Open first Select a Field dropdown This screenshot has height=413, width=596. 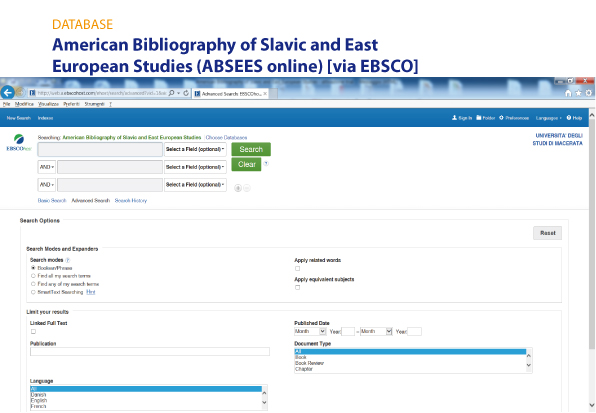[195, 149]
